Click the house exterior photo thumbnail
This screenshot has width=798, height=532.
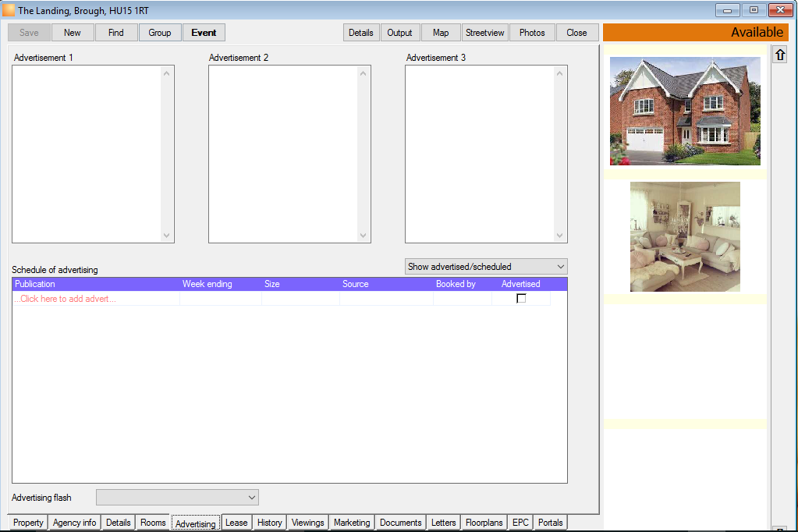tap(685, 111)
